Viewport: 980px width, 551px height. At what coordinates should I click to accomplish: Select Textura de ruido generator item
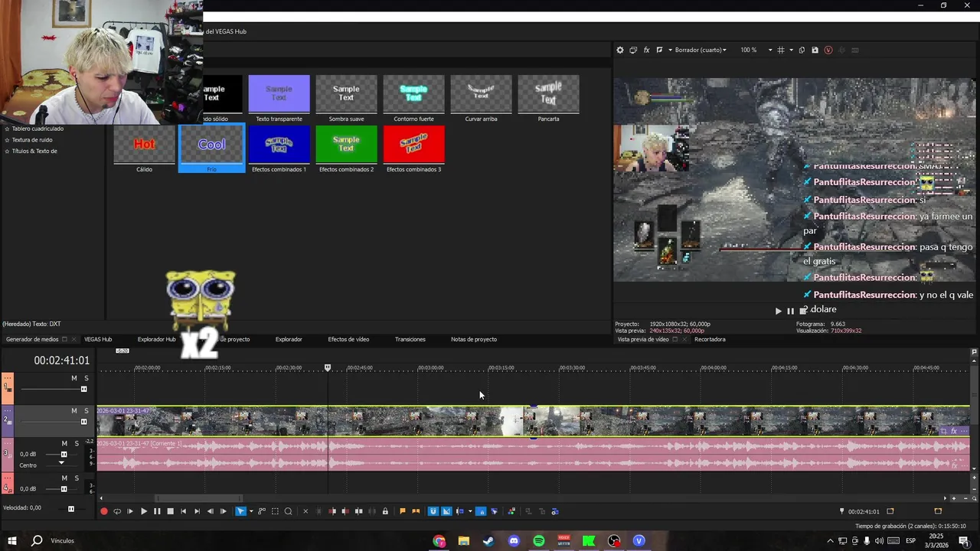point(32,140)
